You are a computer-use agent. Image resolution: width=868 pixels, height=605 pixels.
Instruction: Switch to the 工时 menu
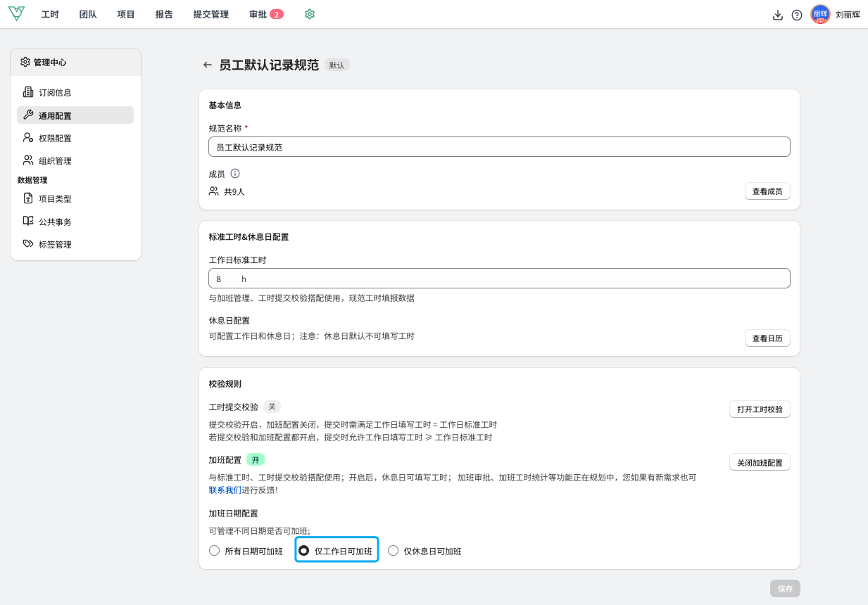[50, 14]
